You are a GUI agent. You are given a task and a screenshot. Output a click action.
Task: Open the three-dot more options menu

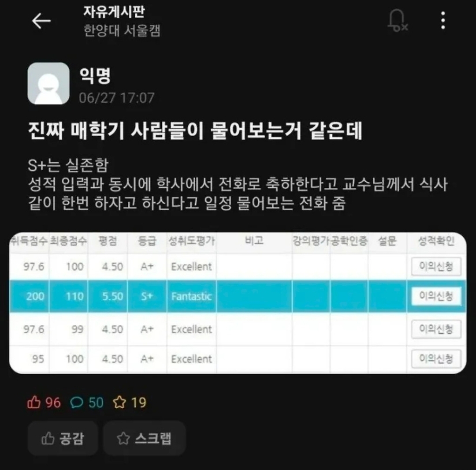point(443,20)
